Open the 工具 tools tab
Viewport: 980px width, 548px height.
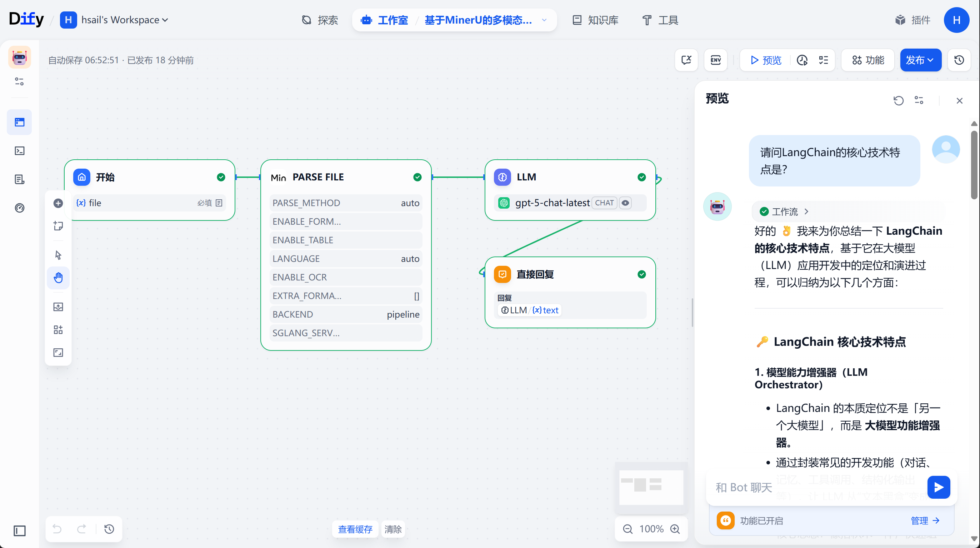(660, 20)
